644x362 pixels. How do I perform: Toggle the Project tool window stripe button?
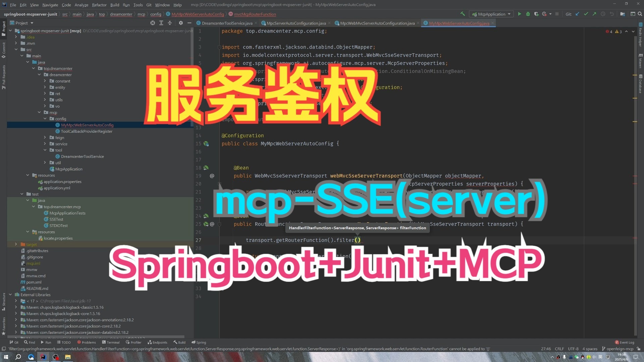tap(4, 28)
